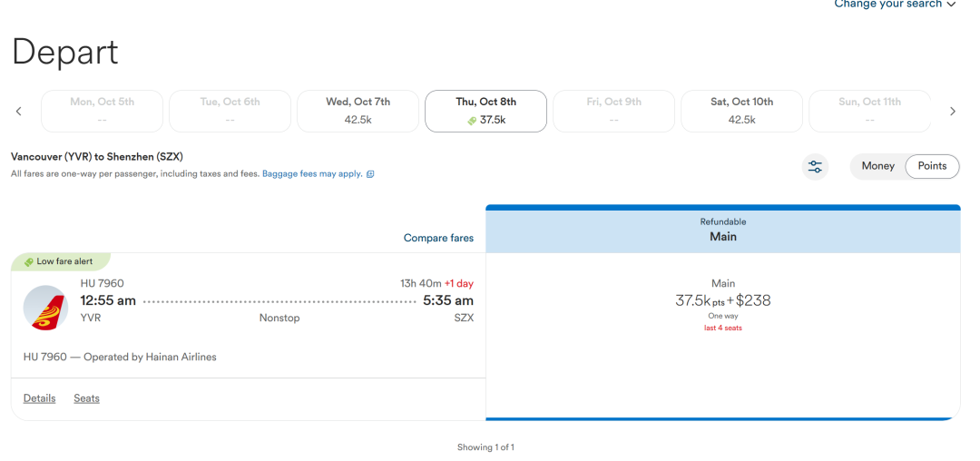Image resolution: width=980 pixels, height=461 pixels.
Task: Select the Thu, Oct 8th date tab
Action: (x=486, y=112)
